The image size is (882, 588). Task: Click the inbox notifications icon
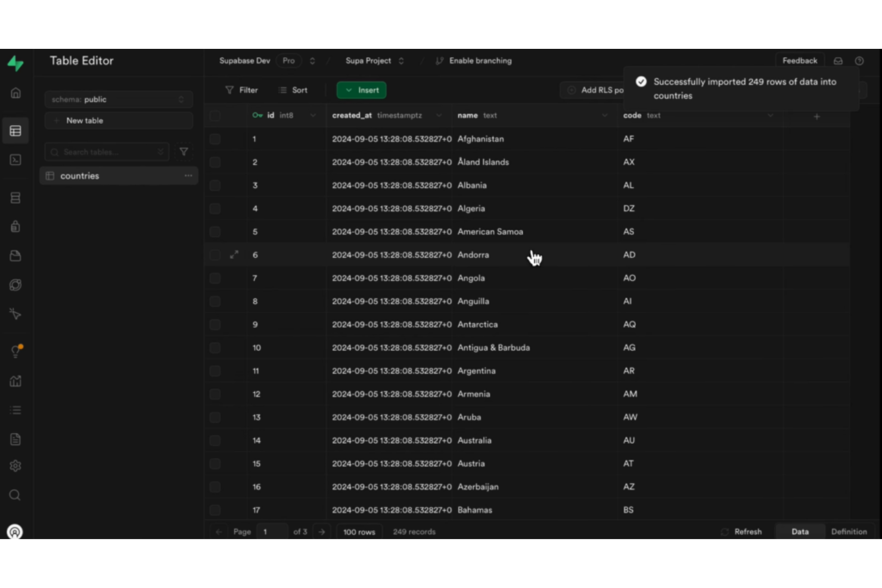(838, 61)
